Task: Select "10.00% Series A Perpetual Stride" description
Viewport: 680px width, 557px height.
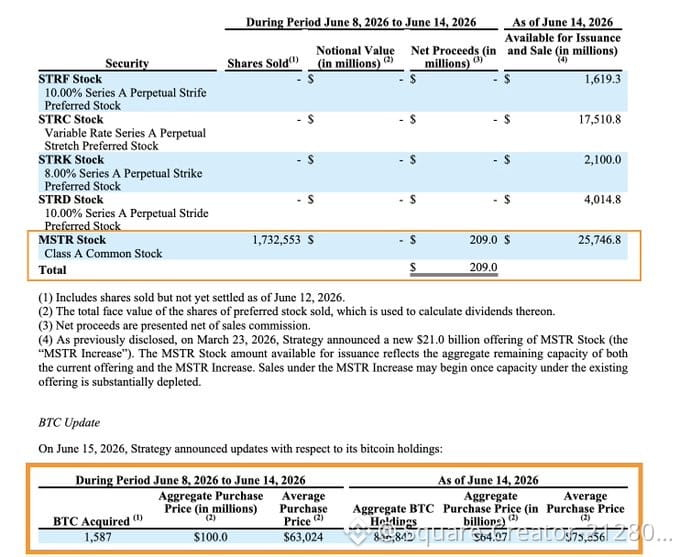Action: (126, 213)
